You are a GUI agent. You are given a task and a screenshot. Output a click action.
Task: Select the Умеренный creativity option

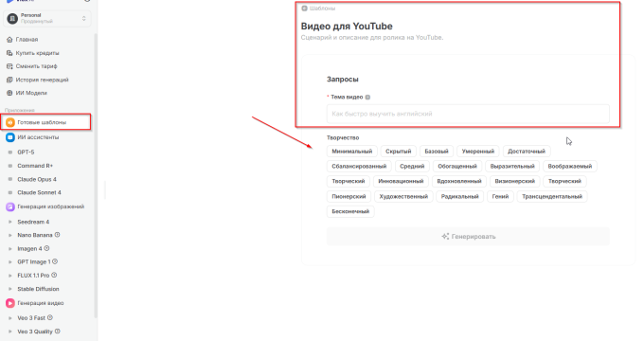(478, 152)
